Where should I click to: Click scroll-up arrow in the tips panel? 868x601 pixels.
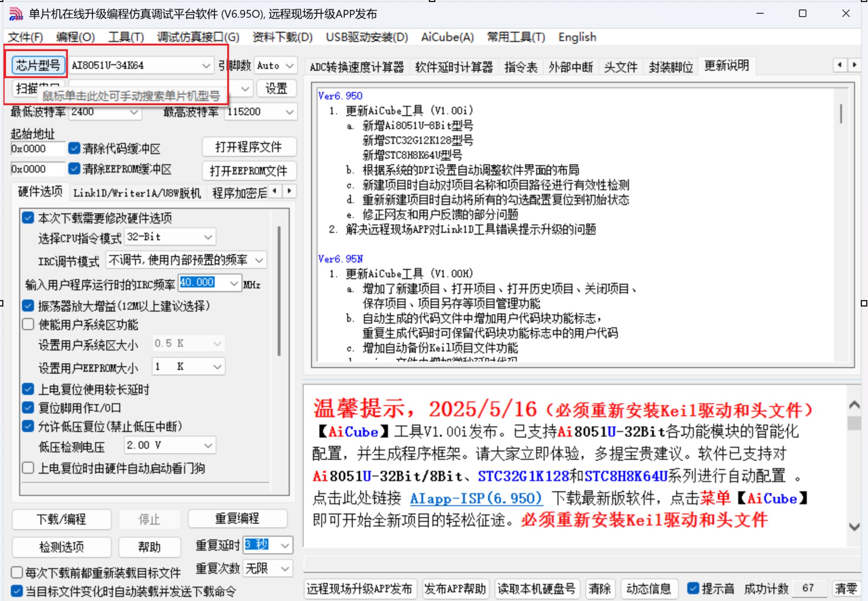854,404
